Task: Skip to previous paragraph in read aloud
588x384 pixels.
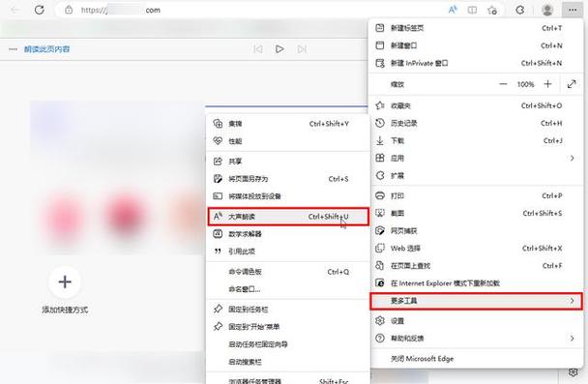Action: (x=258, y=49)
